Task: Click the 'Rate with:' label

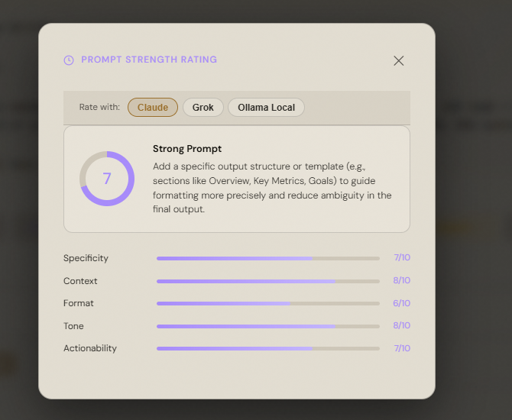Action: tap(99, 107)
